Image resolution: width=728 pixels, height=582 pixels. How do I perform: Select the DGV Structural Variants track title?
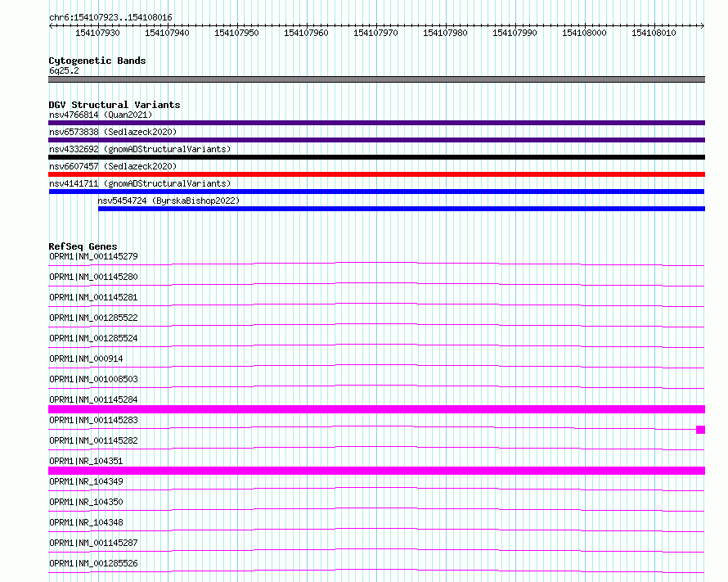click(115, 105)
